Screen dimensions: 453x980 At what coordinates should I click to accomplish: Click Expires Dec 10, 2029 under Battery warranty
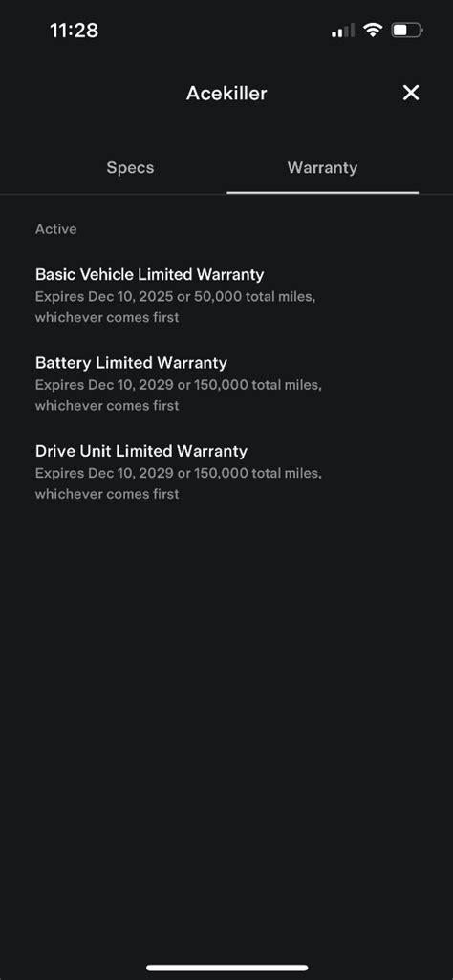[105, 384]
